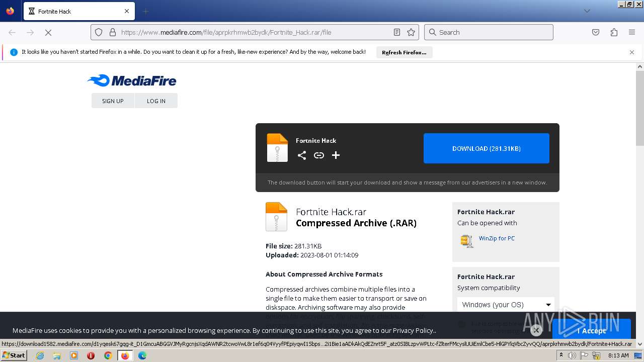The width and height of the screenshot is (644, 362).
Task: Click 'About Compressed Archive Formats' heading
Action: pos(324,274)
